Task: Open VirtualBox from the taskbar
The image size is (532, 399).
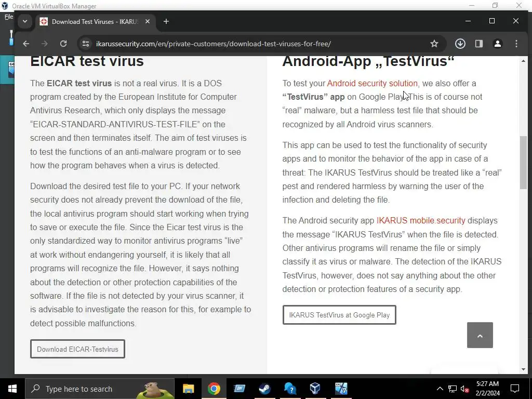Action: point(315,389)
